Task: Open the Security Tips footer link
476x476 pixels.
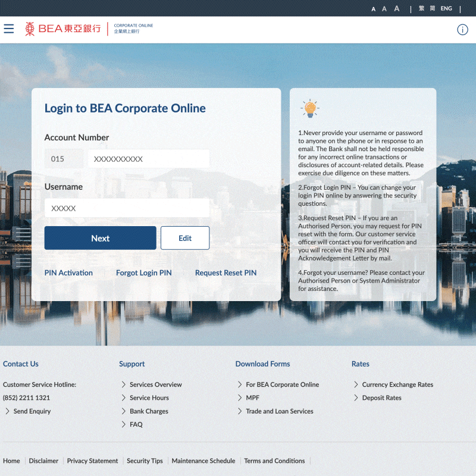Action: [x=145, y=461]
